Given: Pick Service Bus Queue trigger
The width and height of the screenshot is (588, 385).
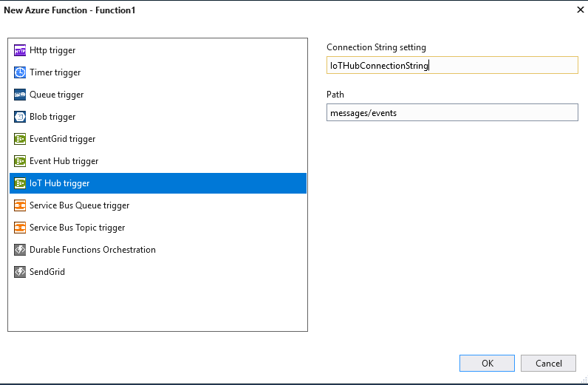Looking at the screenshot, I should coord(80,205).
